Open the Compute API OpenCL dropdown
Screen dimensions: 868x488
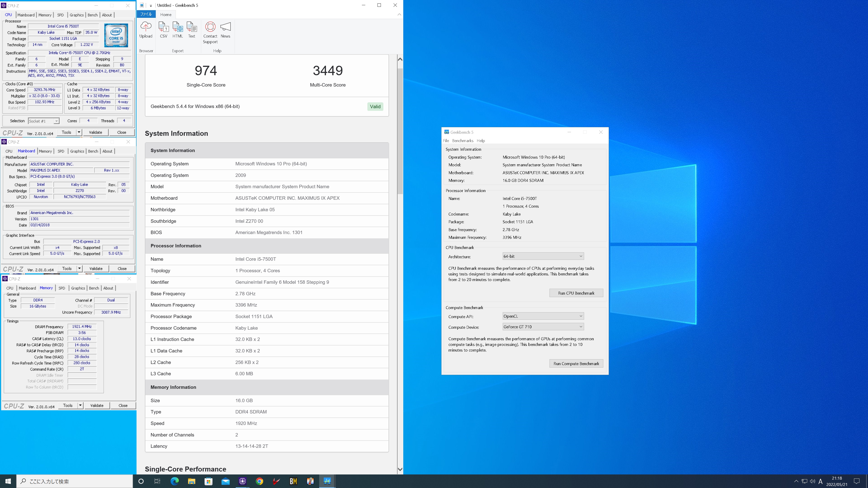(543, 316)
